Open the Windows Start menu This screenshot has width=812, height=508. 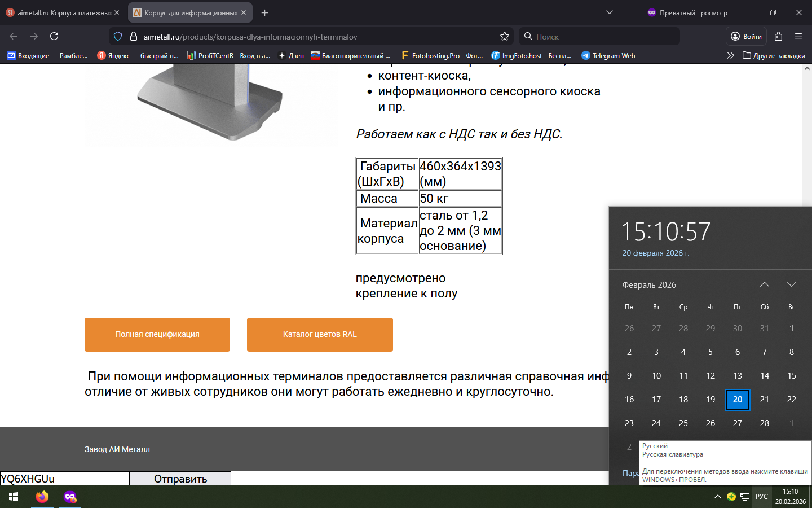[x=14, y=497]
